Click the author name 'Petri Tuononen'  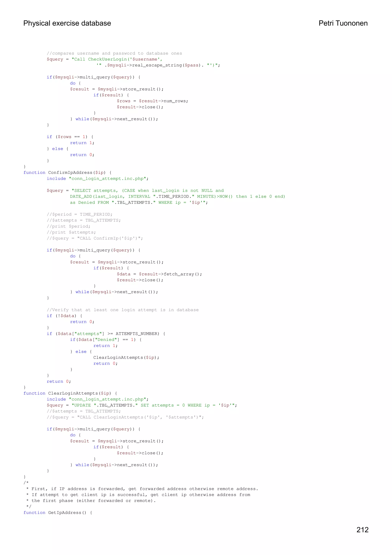point(343,23)
